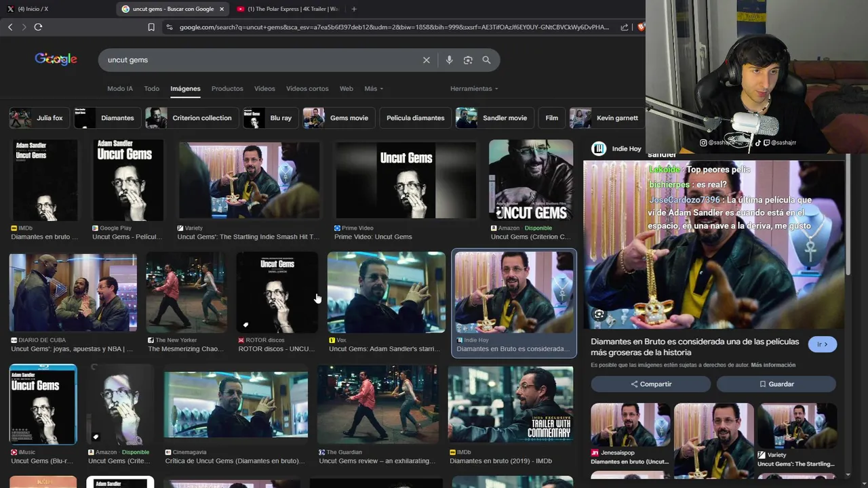
Task: Click the preview title Diamantes en Bruto es considerada
Action: coord(694,347)
